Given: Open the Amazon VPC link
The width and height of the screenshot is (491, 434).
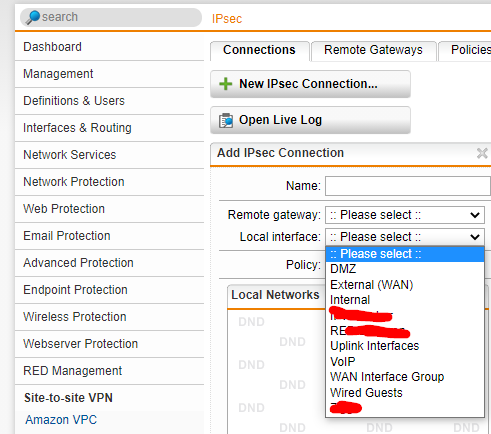Looking at the screenshot, I should pos(61,420).
